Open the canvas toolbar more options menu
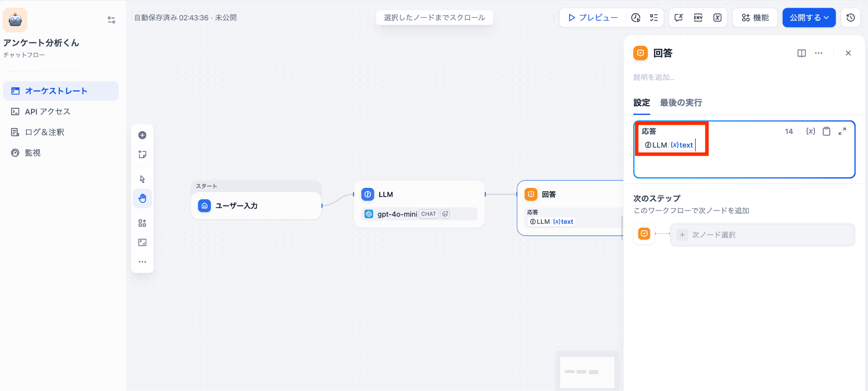 point(142,262)
